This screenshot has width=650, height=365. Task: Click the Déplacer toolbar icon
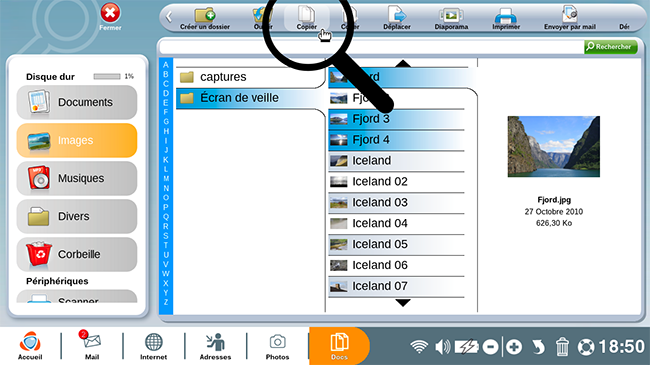397,15
